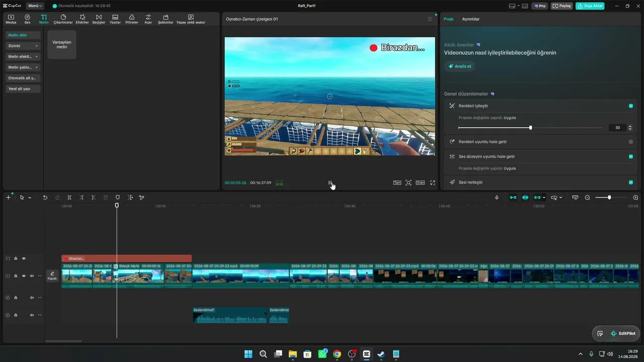Screen dimensions: 644x362
Task: Adjust the Renkleri iyileştir intensity slider
Action: (530, 128)
